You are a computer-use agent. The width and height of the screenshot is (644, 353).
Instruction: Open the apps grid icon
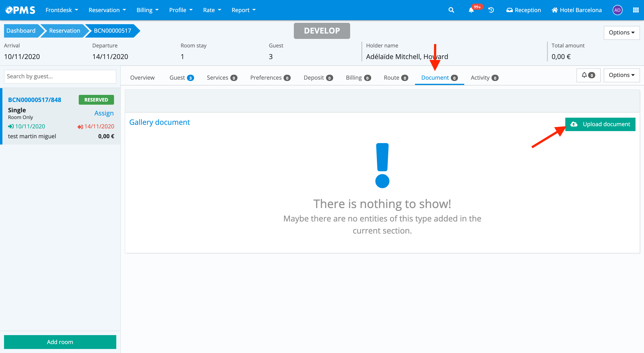[x=636, y=10]
